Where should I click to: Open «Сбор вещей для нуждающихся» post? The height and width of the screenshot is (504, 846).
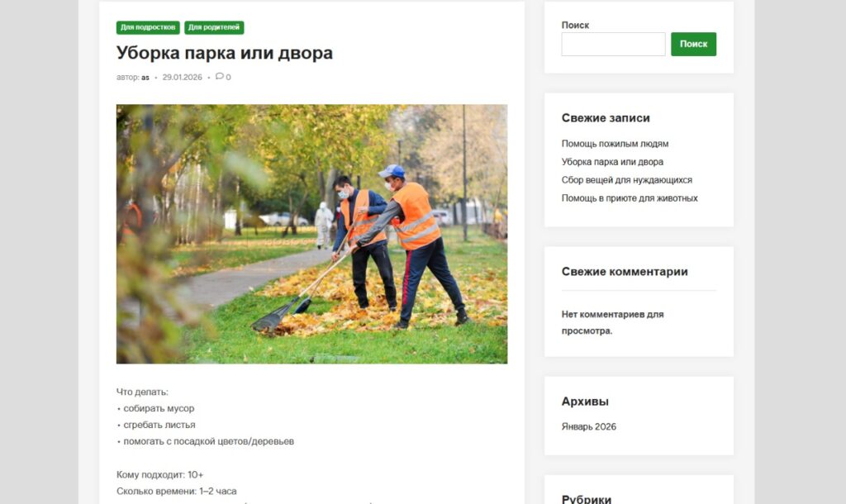tap(626, 180)
